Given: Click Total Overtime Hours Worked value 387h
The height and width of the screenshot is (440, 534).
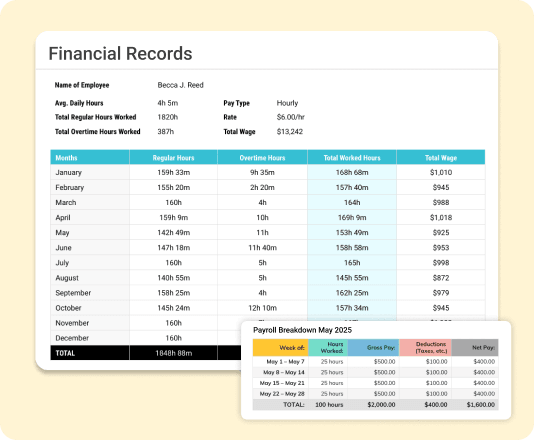Looking at the screenshot, I should (x=166, y=131).
